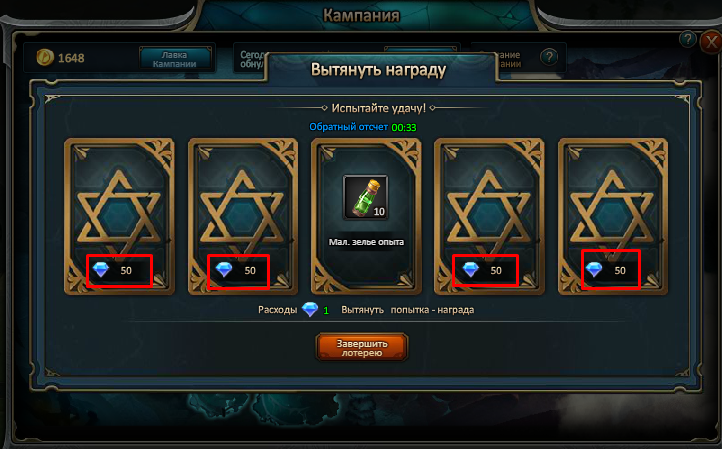Screen dimensions: 722x449
Task: Pick the fifth face-down card
Action: pos(613,216)
